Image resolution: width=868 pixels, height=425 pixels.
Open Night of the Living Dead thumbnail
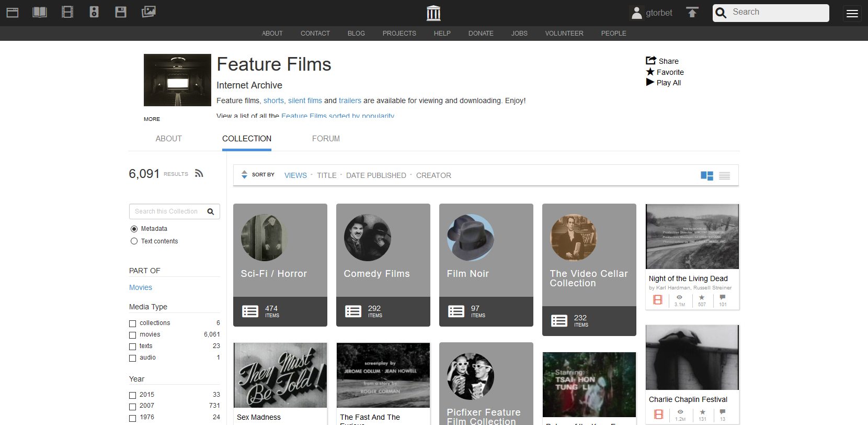click(692, 237)
